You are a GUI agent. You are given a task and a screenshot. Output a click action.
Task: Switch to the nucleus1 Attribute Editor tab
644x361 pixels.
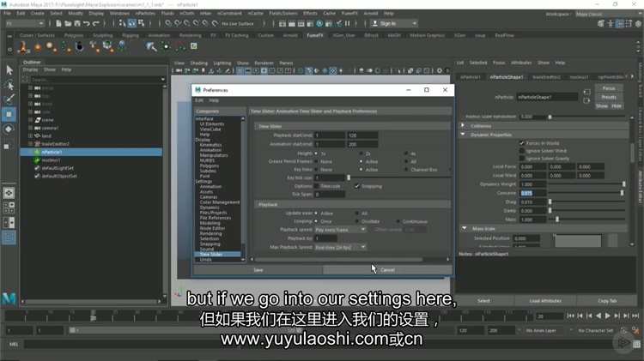(x=579, y=77)
